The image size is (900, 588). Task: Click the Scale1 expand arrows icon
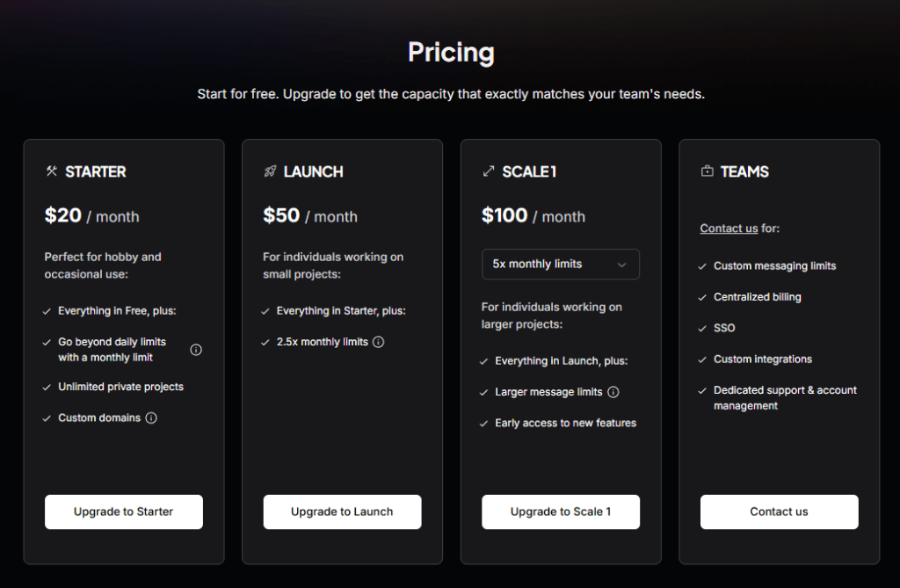click(x=489, y=171)
